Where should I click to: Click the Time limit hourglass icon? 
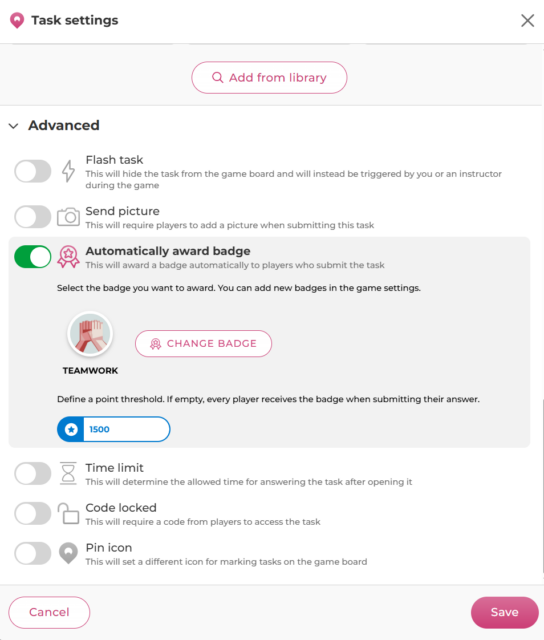pos(68,473)
